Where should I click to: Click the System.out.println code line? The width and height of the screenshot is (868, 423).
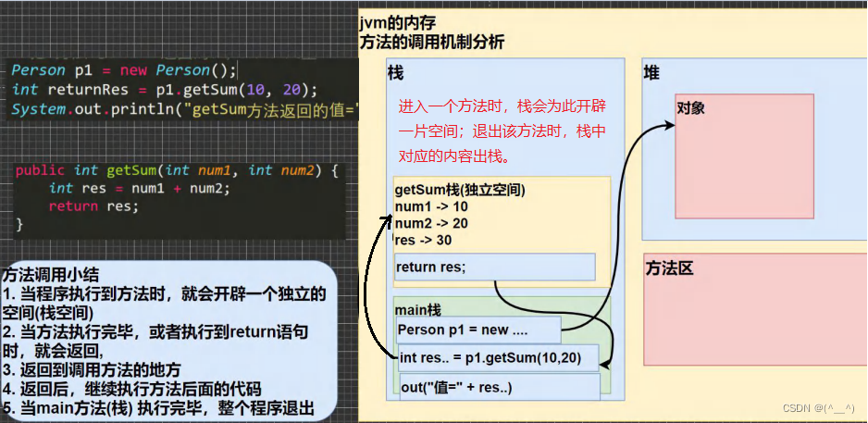pyautogui.click(x=184, y=109)
